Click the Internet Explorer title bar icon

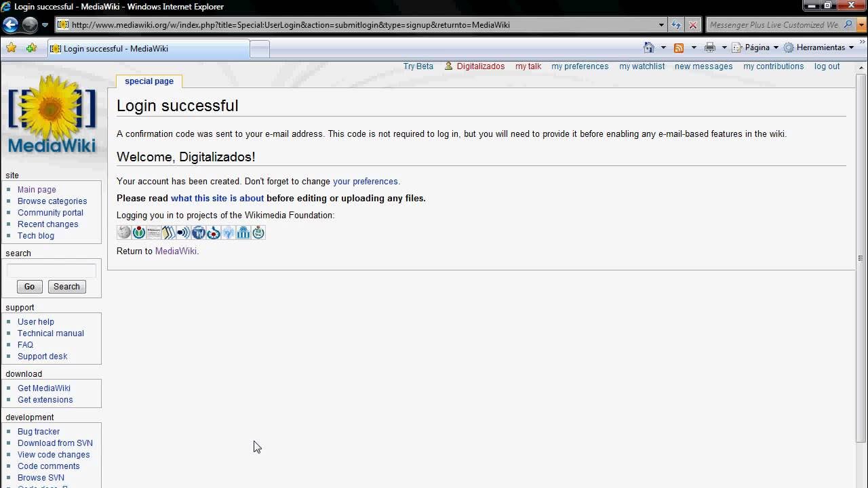[x=6, y=7]
